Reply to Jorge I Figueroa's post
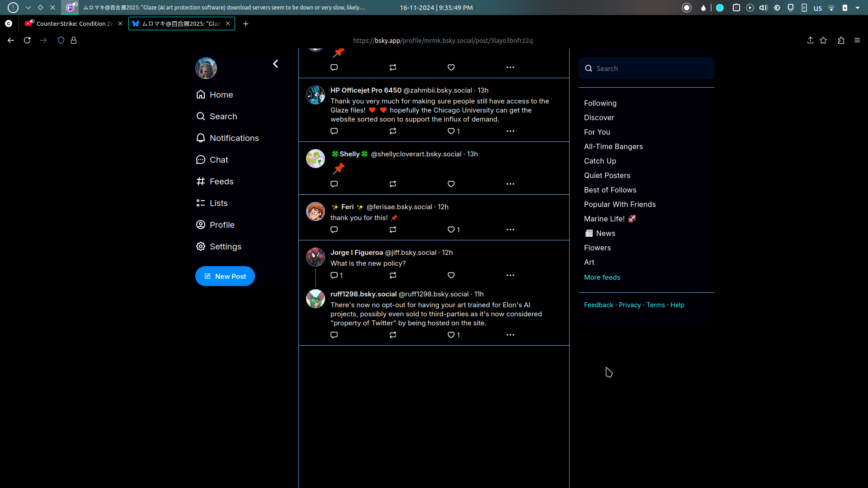868x488 pixels. click(x=334, y=275)
